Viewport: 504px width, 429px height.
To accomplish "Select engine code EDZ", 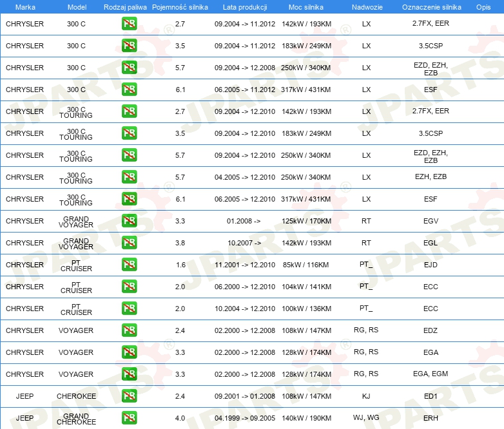I will click(x=431, y=330).
